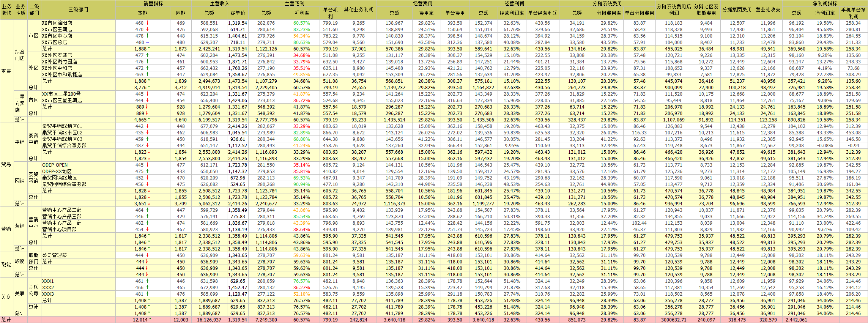This screenshot has width=868, height=323.
Task: Select the XX市区中心店 row label
Action: click(57, 36)
